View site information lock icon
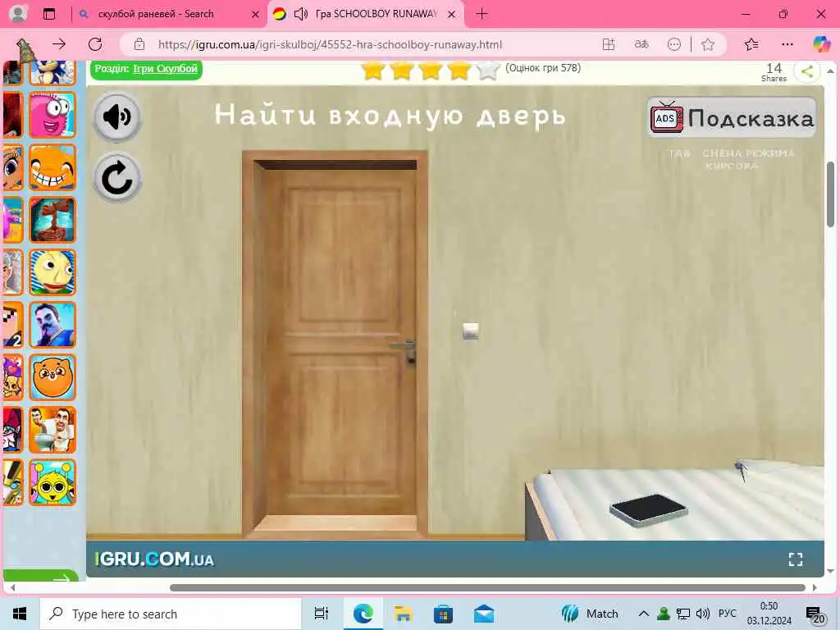The width and height of the screenshot is (840, 630). 139,44
